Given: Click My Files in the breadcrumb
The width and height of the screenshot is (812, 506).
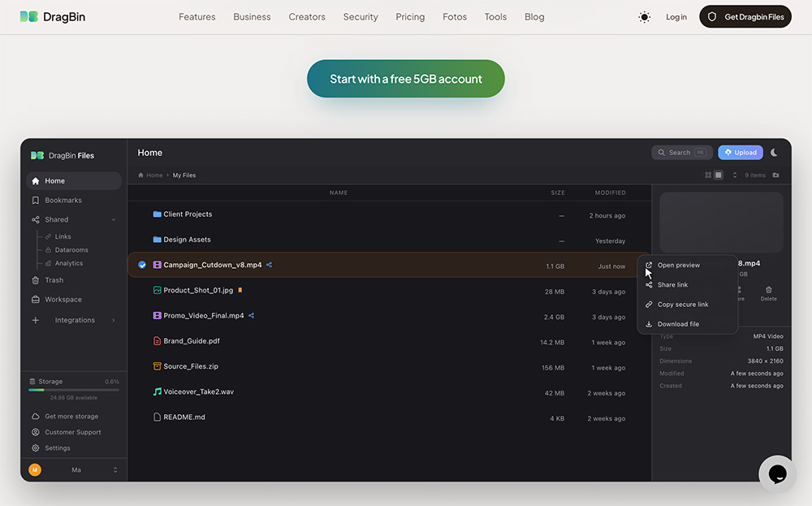Looking at the screenshot, I should tap(184, 175).
